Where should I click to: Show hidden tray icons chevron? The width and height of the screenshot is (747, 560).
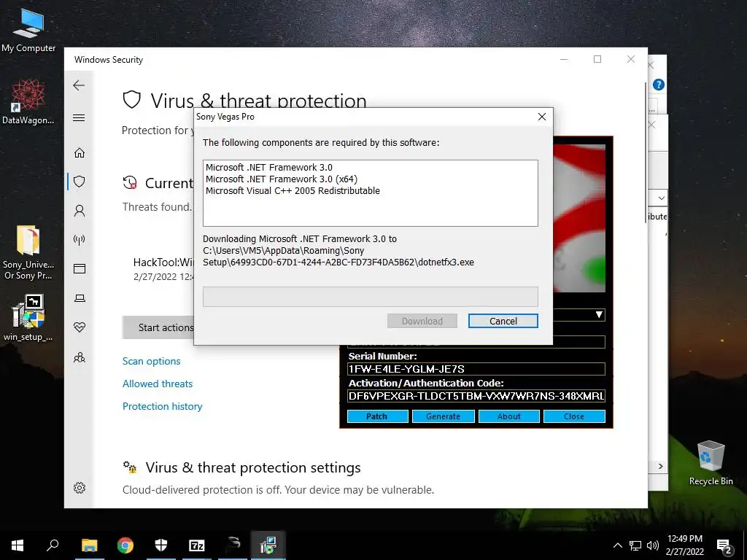tap(617, 545)
